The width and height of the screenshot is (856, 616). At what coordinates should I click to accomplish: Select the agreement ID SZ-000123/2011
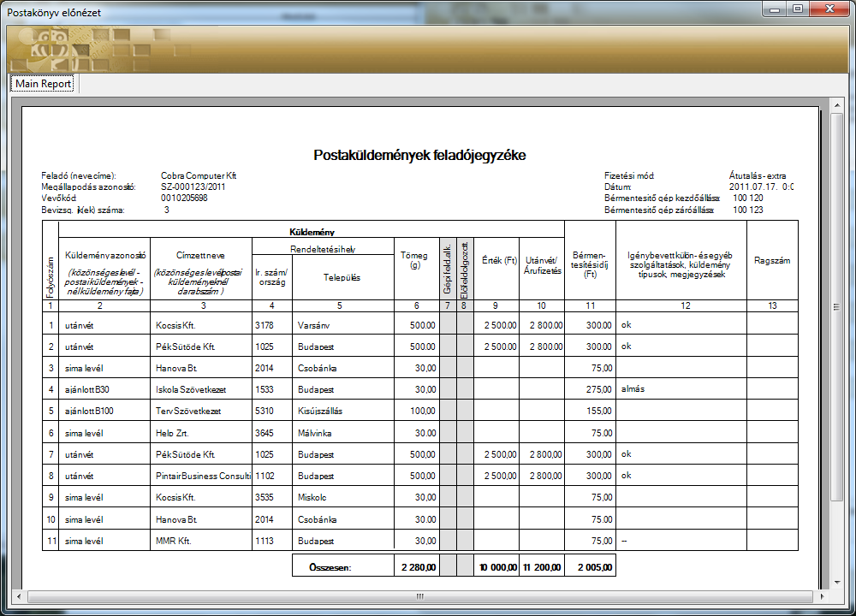[193, 187]
